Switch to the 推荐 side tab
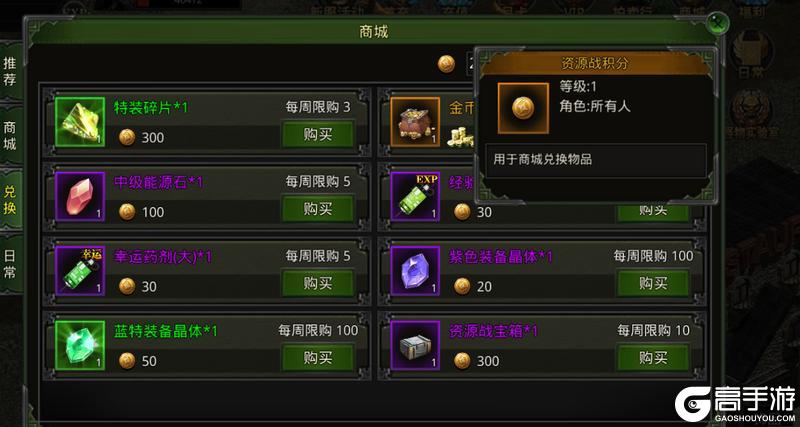The image size is (800, 427). pos(10,71)
